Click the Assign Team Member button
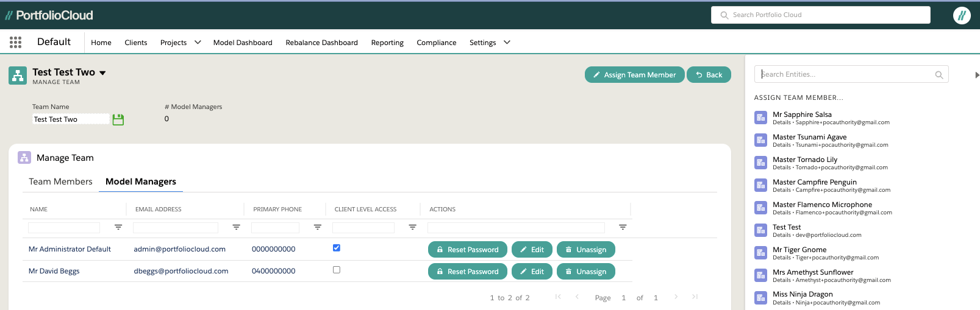980x310 pixels. 635,75
